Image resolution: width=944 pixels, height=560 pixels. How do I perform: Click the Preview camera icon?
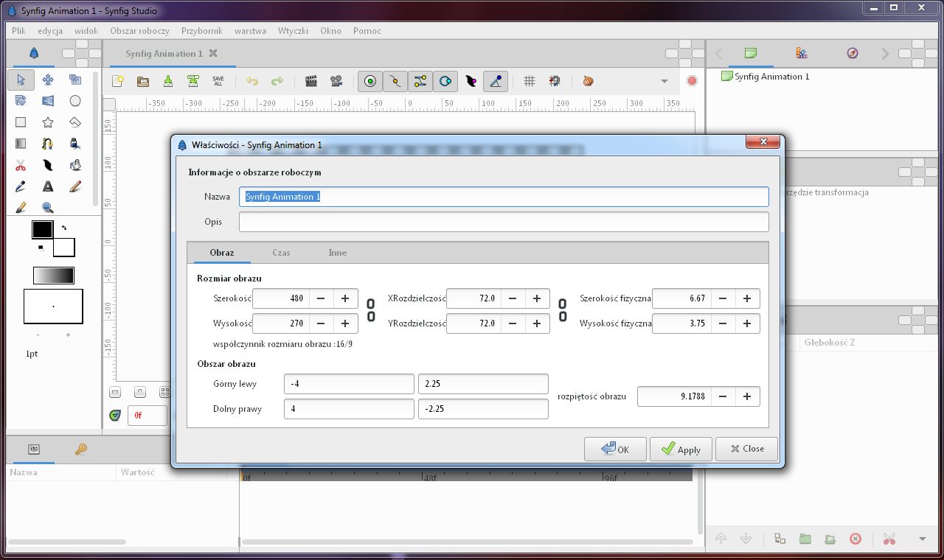(336, 81)
